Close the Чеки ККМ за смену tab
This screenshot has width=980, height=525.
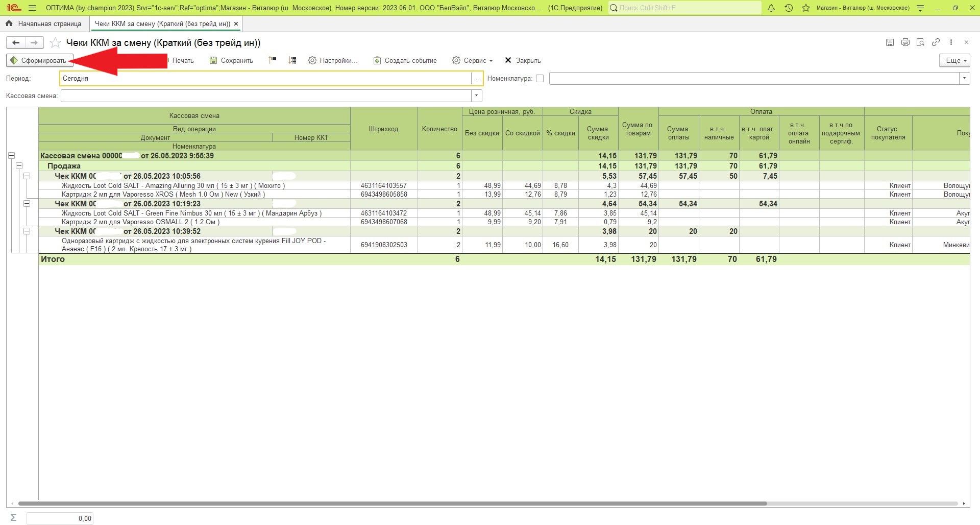tap(236, 23)
